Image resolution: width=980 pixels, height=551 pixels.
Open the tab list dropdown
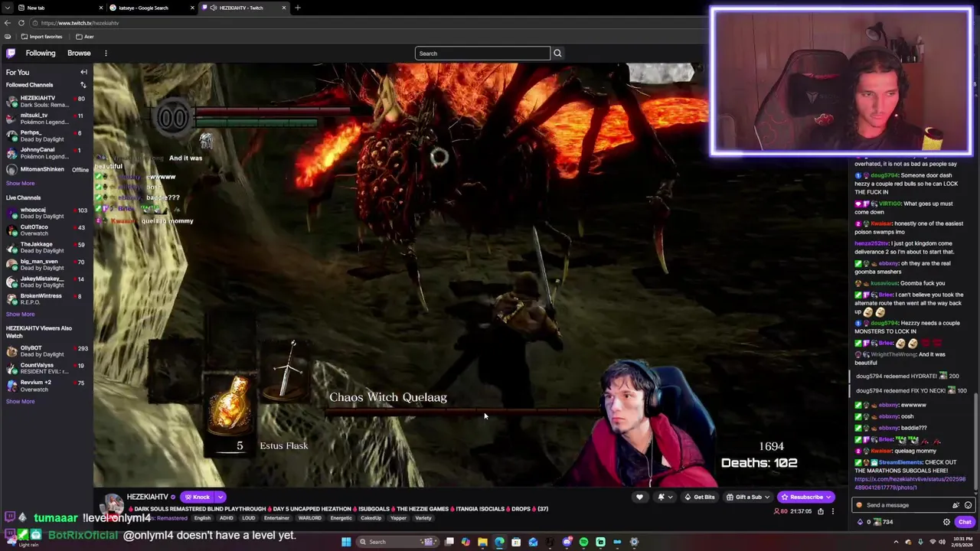point(8,8)
